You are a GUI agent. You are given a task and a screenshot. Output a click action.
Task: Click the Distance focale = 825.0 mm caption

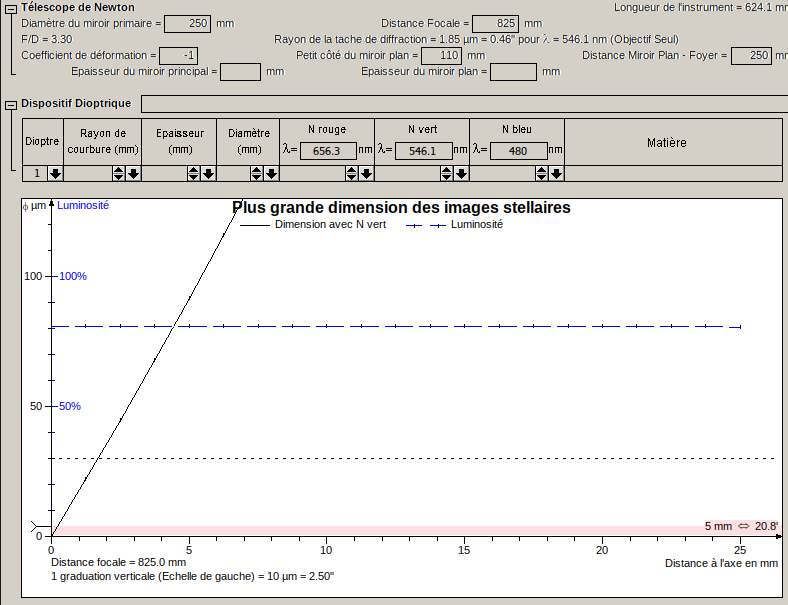(119, 563)
